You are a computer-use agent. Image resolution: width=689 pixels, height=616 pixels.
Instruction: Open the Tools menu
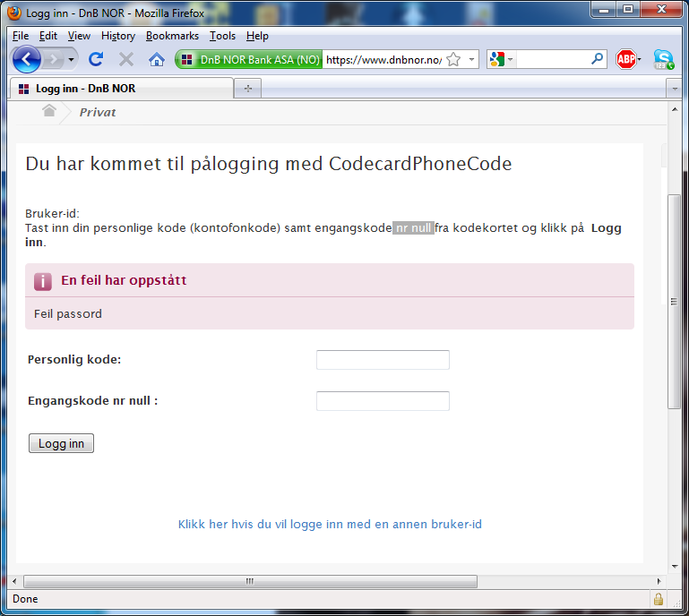tap(222, 36)
